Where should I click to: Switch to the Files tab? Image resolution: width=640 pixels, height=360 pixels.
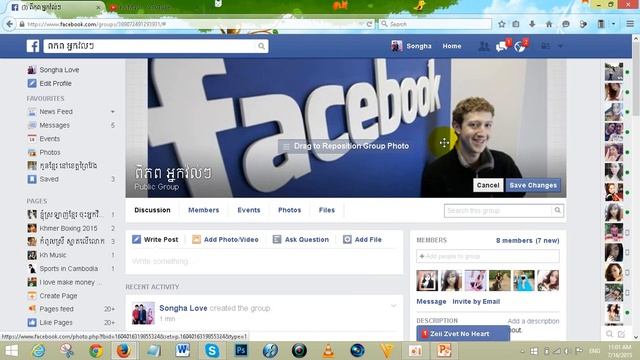tap(327, 210)
